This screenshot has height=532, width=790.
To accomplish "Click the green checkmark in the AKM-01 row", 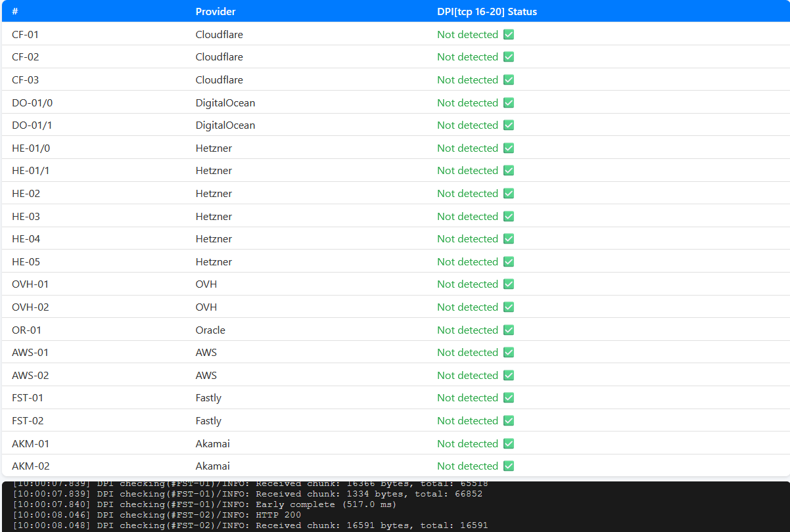I will click(508, 443).
